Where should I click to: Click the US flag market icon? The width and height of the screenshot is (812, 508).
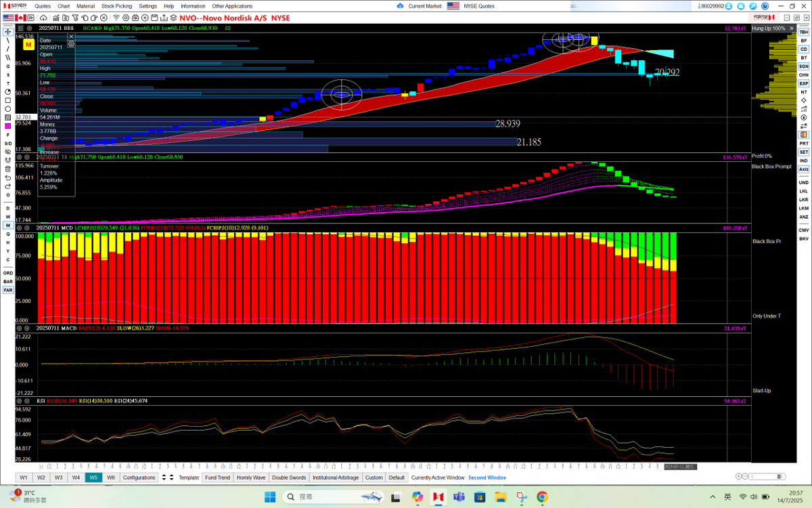click(x=8, y=18)
